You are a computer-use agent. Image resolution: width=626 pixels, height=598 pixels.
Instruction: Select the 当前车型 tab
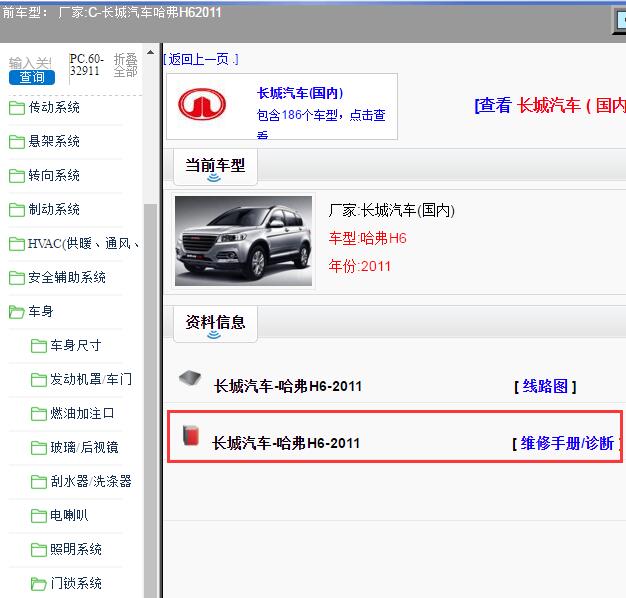[x=216, y=167]
